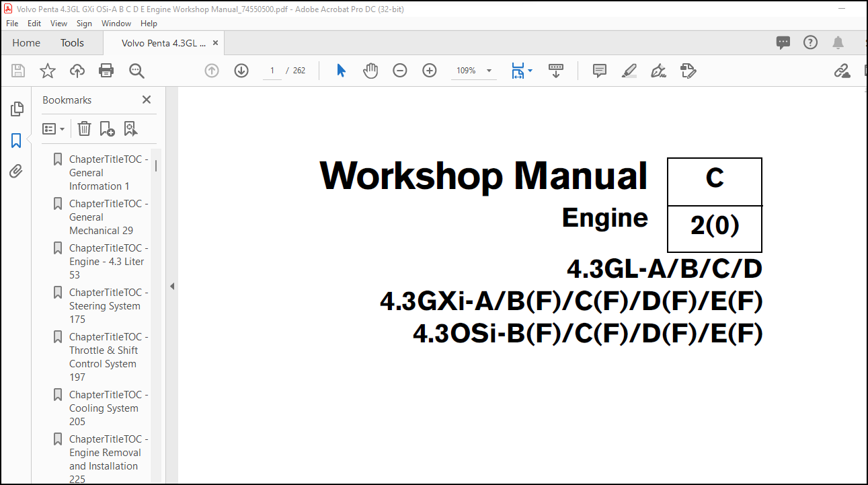Open the zoom level 109% dropdown

point(474,71)
